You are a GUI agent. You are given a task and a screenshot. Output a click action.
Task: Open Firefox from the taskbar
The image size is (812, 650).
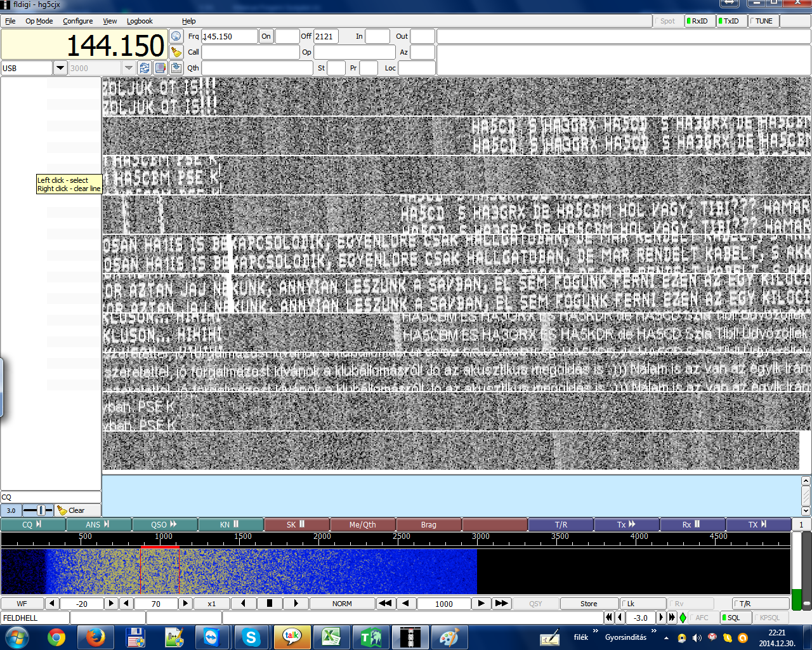(x=96, y=637)
